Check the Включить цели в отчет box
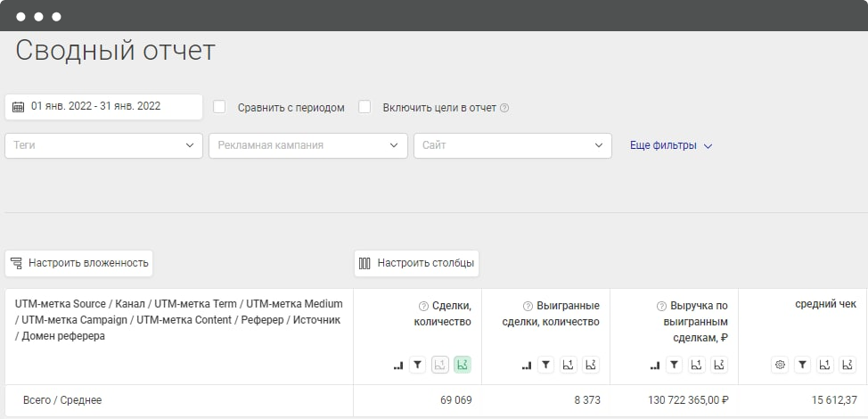Viewport: 868px width, 419px height. pyautogui.click(x=364, y=107)
